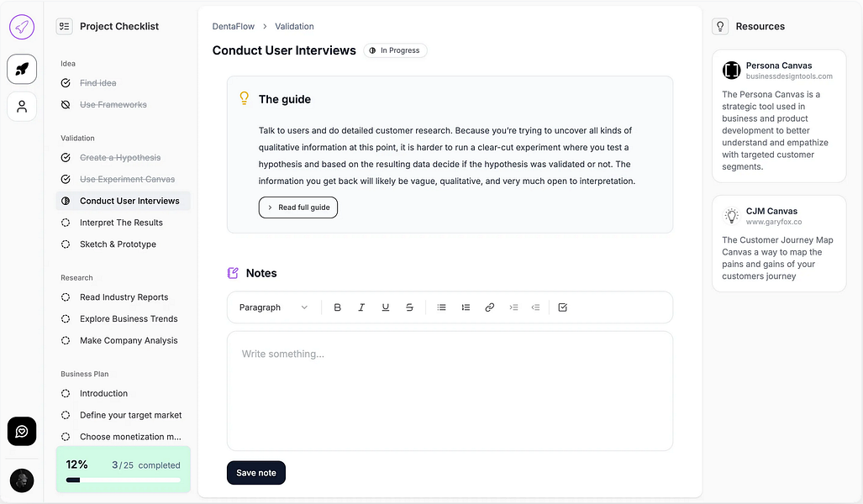Screen dimensions: 863x504
Task: Click the Validation breadcrumb
Action: (x=294, y=27)
